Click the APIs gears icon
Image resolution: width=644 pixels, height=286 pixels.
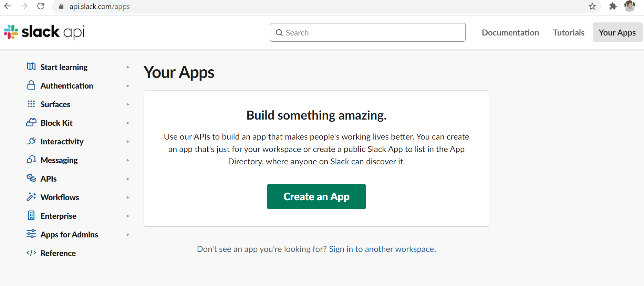pyautogui.click(x=31, y=178)
